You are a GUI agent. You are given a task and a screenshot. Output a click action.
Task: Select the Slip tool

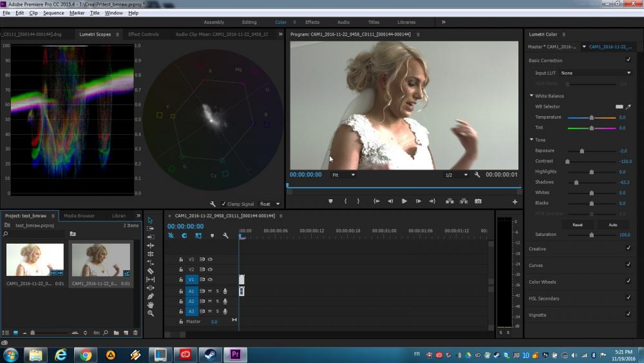point(150,280)
